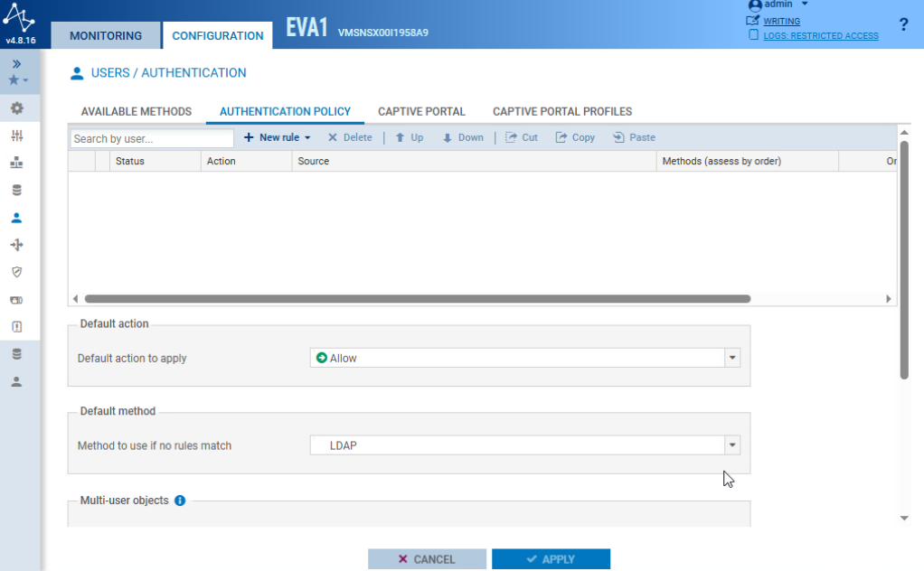The width and height of the screenshot is (924, 571).
Task: Focus the Search by user field
Action: click(x=152, y=138)
